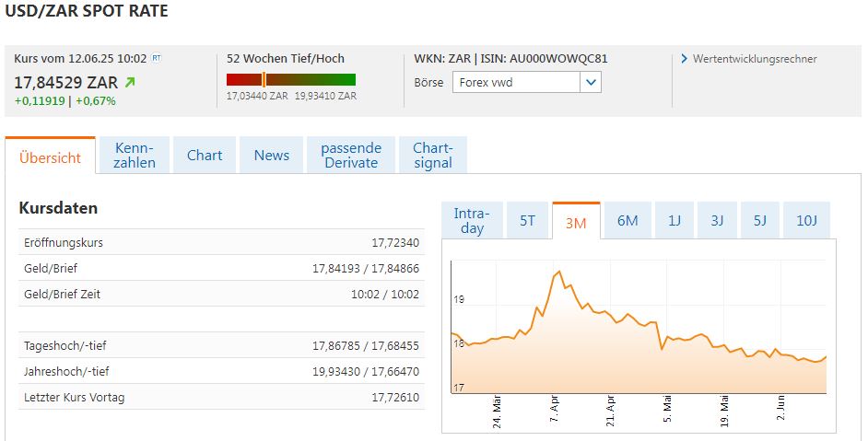
Task: Select the 3J chart range
Action: 717,220
